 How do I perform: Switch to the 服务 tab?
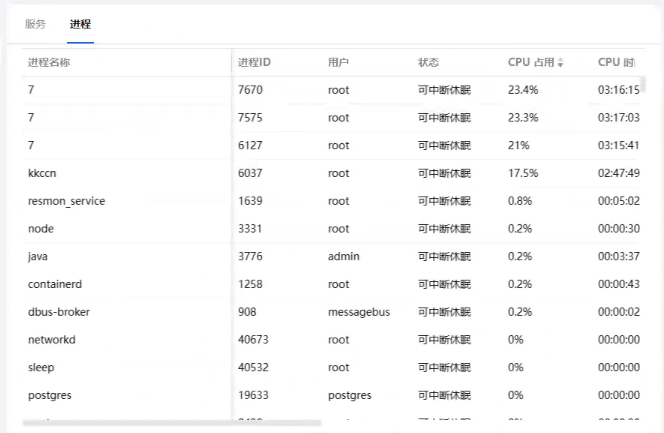click(x=35, y=23)
